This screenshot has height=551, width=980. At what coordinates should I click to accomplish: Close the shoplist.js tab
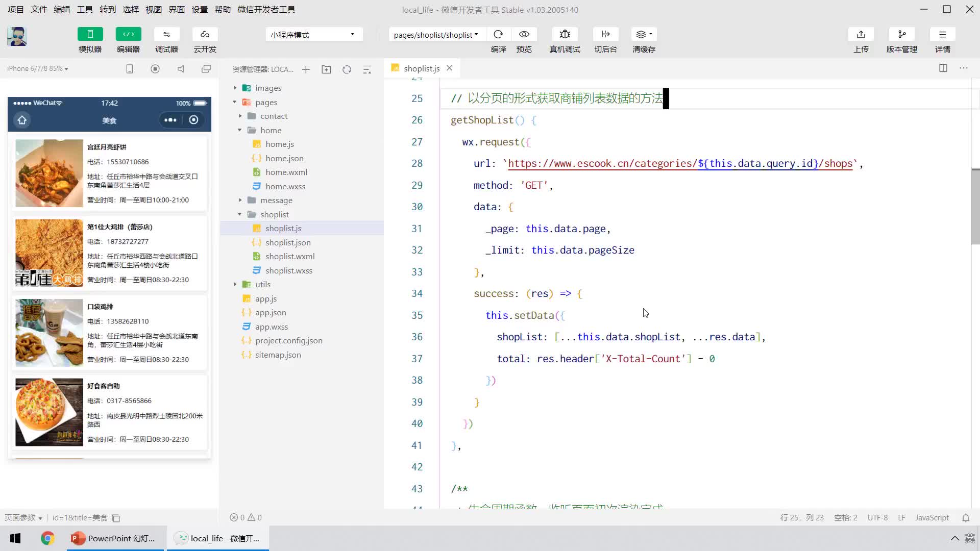click(x=449, y=68)
